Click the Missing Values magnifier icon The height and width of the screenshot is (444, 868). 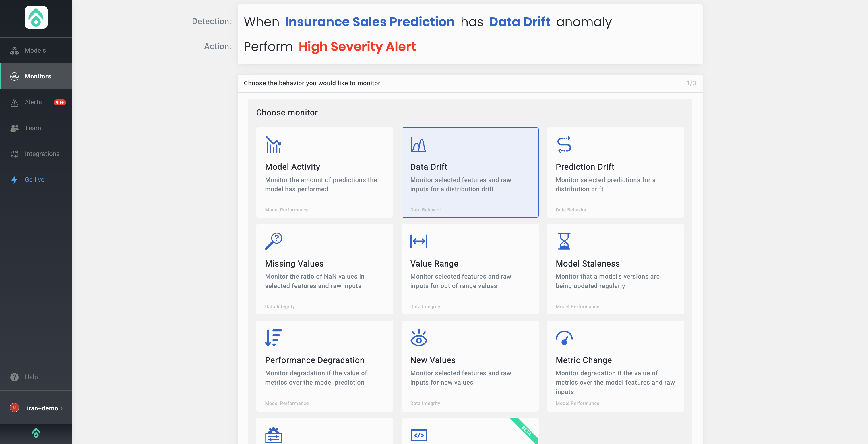273,241
